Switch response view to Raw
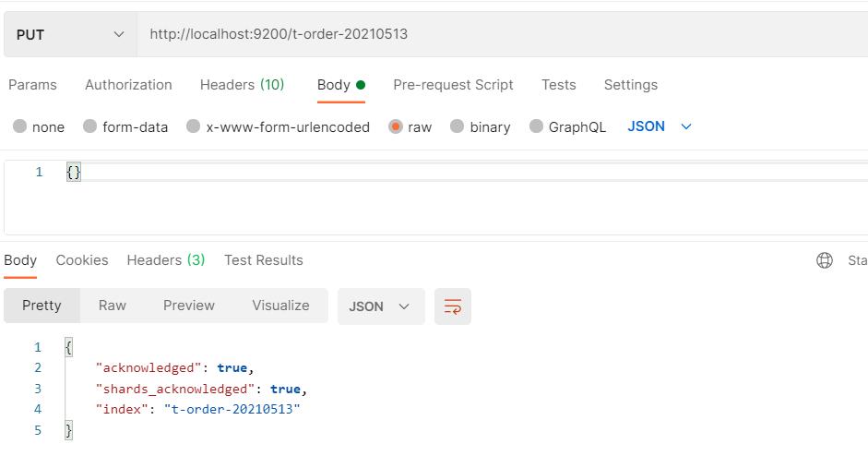 [x=113, y=306]
